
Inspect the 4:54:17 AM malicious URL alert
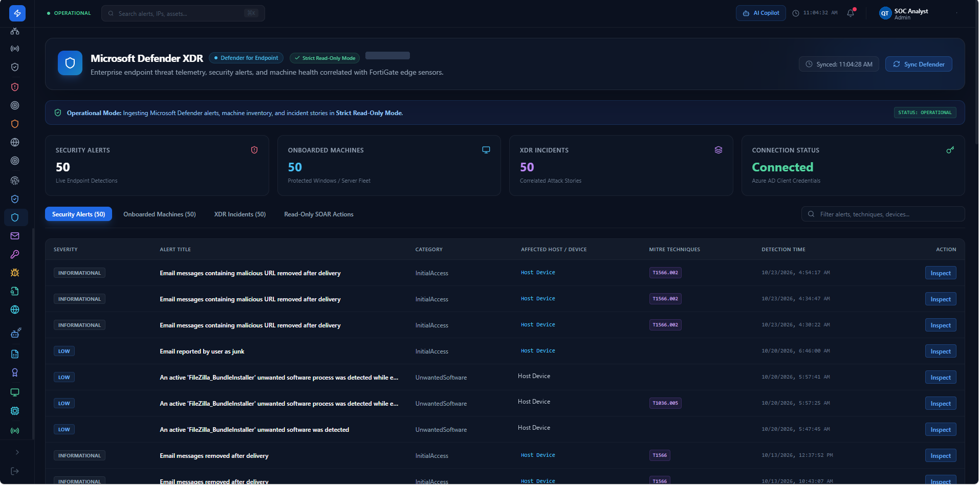click(941, 273)
